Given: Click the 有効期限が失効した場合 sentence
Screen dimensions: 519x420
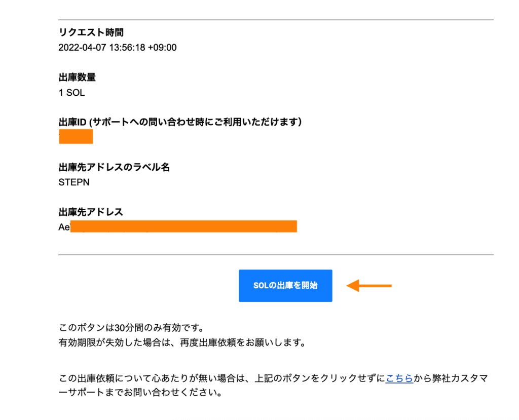Looking at the screenshot, I should (182, 342).
